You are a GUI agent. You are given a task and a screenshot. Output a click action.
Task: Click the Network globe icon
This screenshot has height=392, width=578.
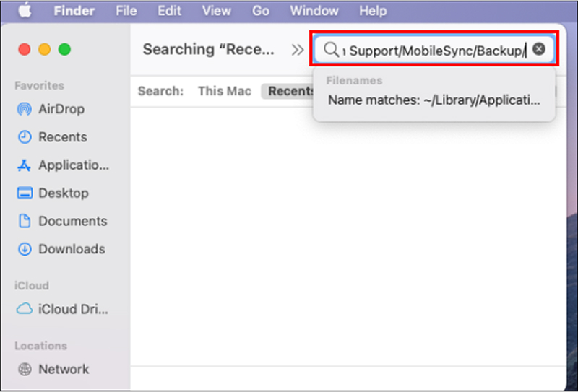25,369
